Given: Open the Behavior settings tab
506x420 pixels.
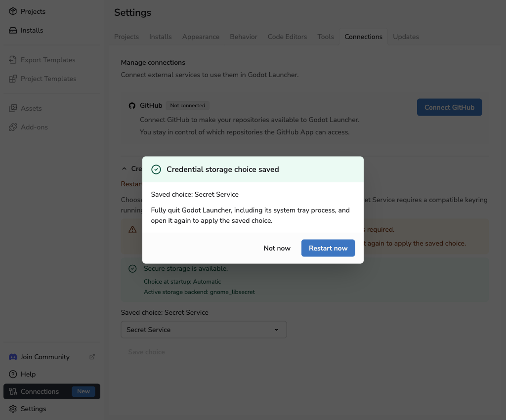Looking at the screenshot, I should [244, 37].
